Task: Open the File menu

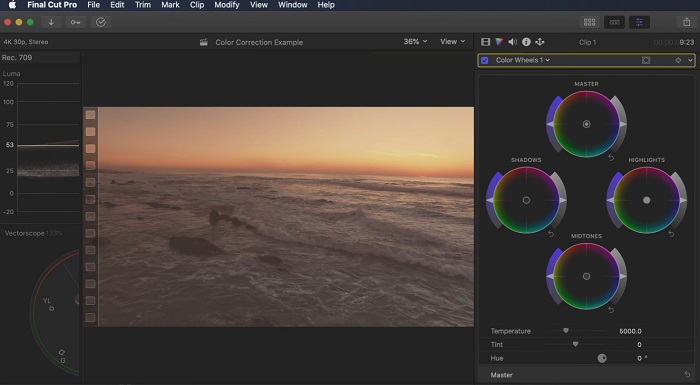Action: coord(93,5)
